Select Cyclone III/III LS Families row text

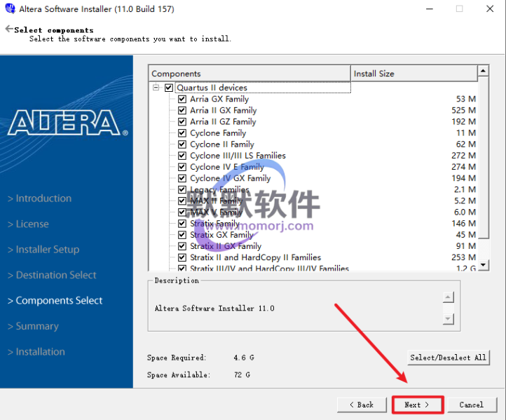click(238, 155)
